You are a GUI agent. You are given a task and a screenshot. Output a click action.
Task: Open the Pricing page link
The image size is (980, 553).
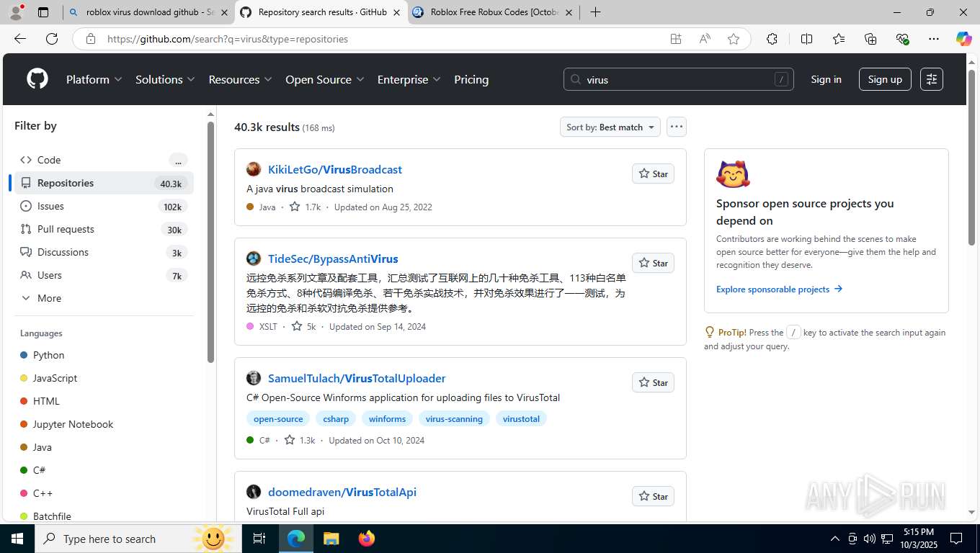(471, 79)
